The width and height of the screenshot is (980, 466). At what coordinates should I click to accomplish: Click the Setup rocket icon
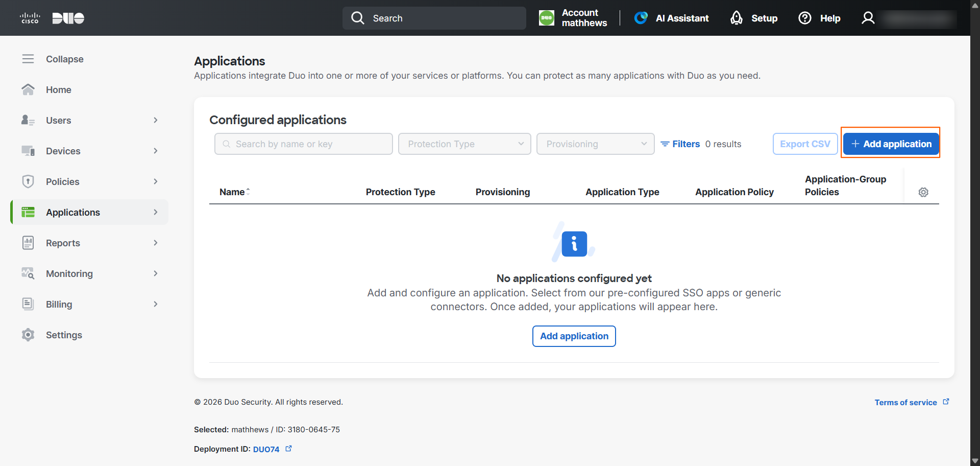point(737,18)
